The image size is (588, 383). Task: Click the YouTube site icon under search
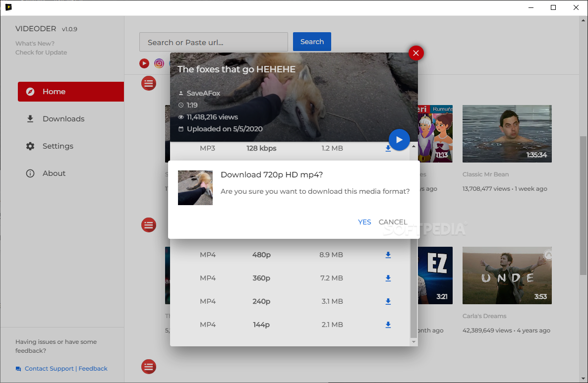point(144,63)
